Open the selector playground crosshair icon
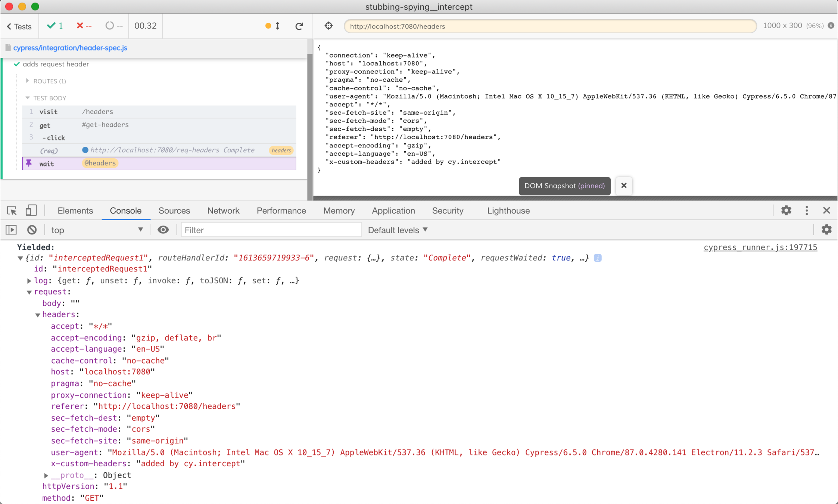This screenshot has height=504, width=838. (x=328, y=26)
